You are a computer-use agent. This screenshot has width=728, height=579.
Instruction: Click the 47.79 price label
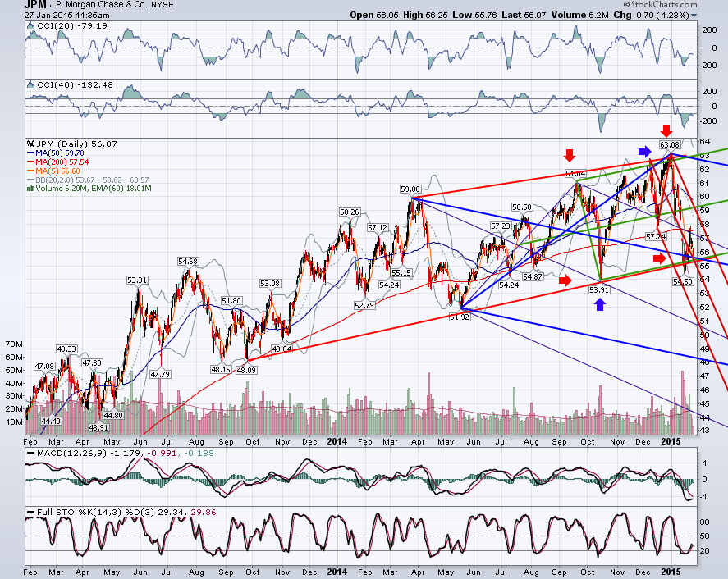pyautogui.click(x=160, y=374)
